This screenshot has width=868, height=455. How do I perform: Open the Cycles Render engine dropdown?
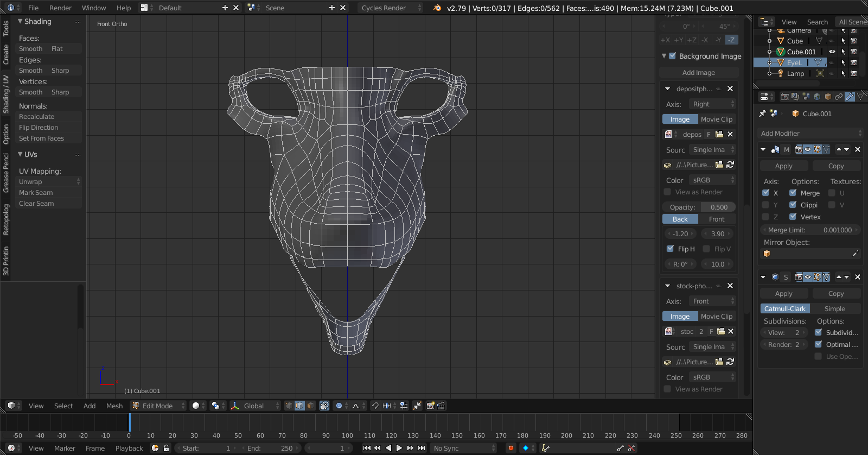[391, 8]
